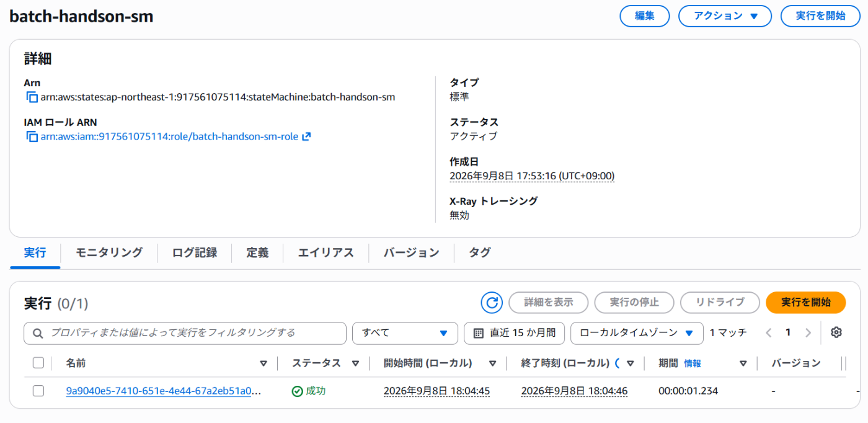Image resolution: width=868 pixels, height=423 pixels.
Task: Focus the execution filter search field
Action: coord(185,333)
